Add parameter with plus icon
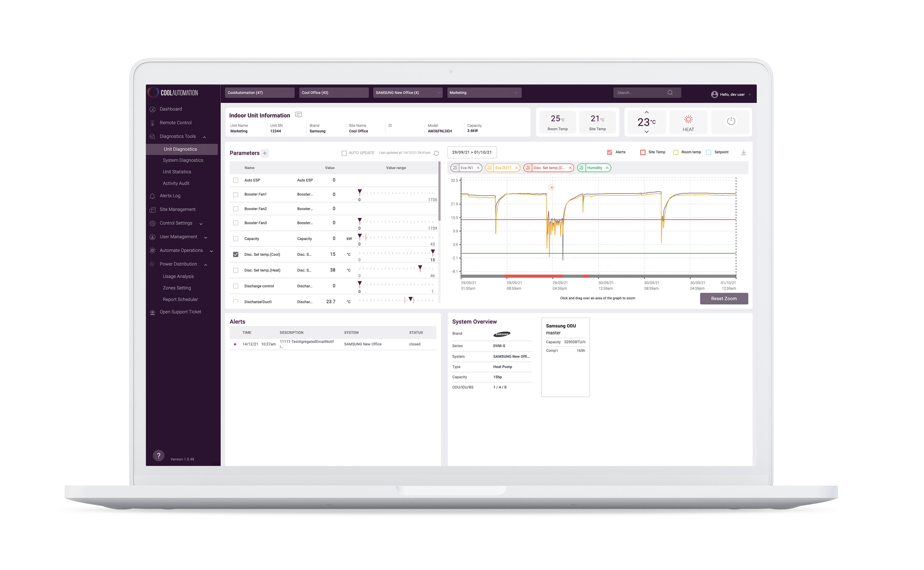 (x=264, y=153)
